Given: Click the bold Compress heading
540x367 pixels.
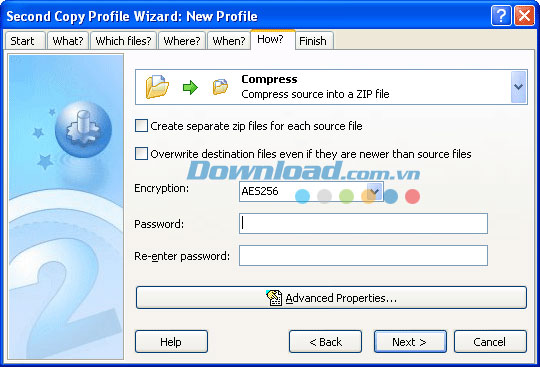Looking at the screenshot, I should [269, 79].
